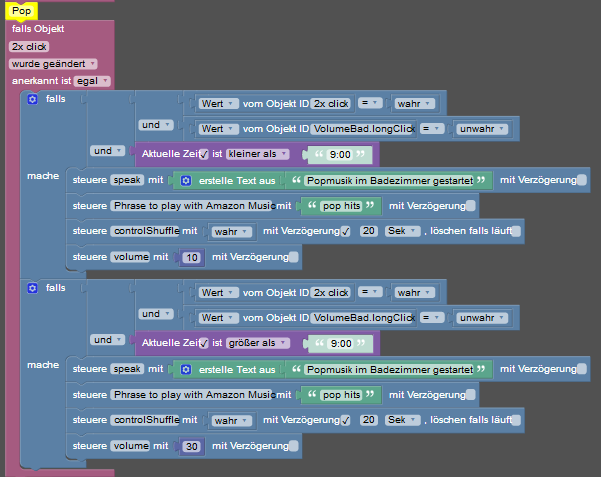Enable mit Verzögerung on upper speak row

(581, 180)
